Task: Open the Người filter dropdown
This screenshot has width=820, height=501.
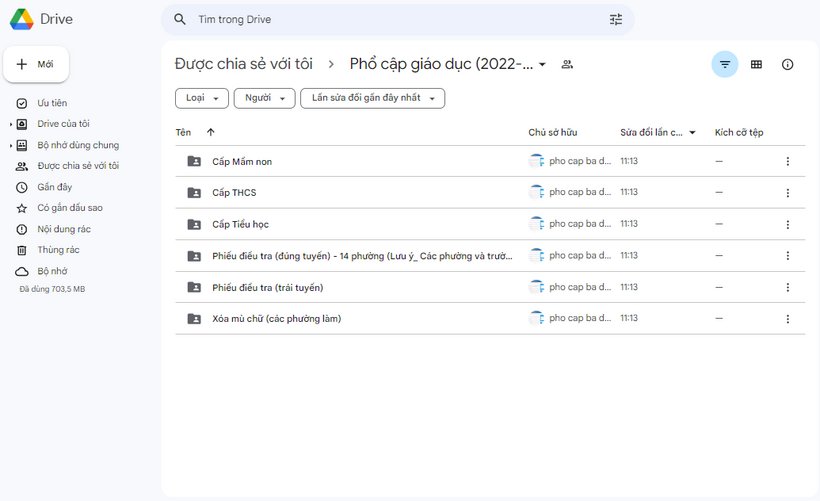Action: tap(265, 98)
